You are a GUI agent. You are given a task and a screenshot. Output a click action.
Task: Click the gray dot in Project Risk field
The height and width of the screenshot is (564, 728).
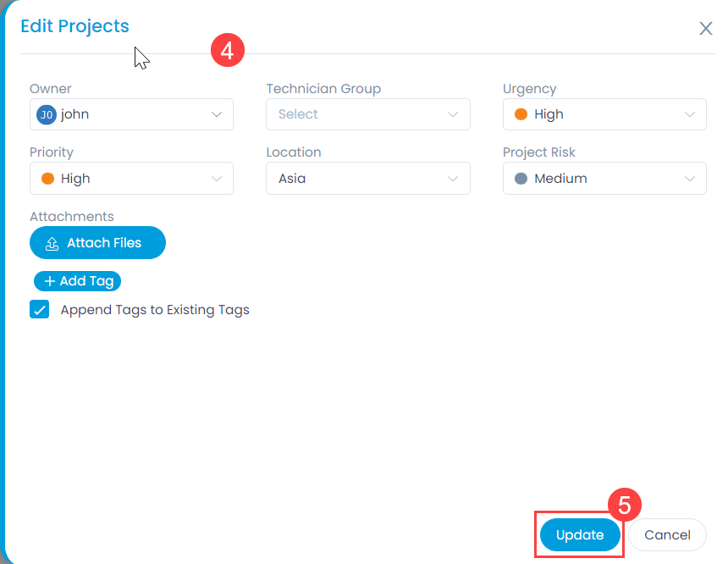[521, 179]
